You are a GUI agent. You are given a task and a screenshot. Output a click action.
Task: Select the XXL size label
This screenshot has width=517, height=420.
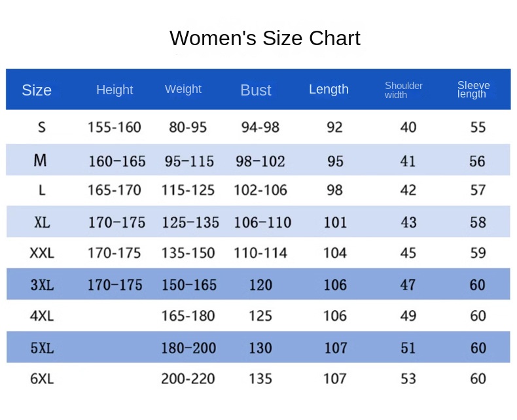(x=42, y=253)
